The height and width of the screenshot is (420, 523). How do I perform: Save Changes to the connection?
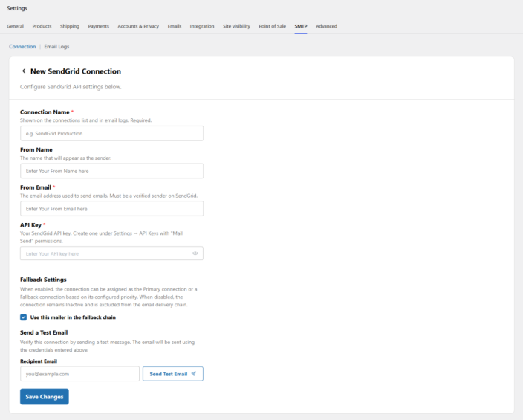point(45,397)
